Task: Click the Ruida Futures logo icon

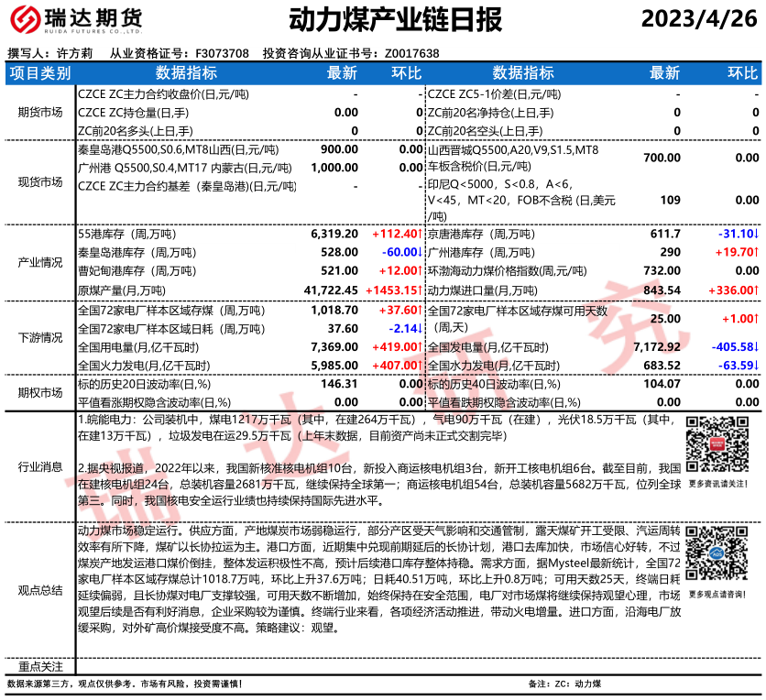Action: coord(27,20)
